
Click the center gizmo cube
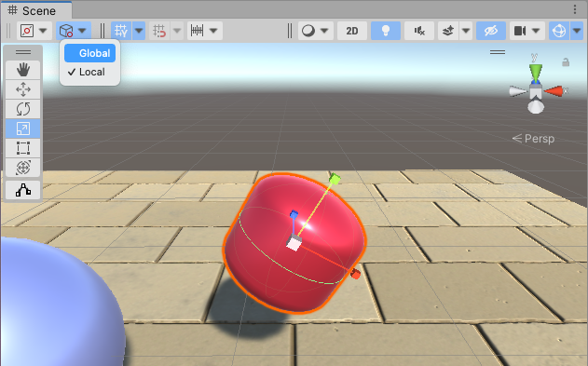pos(536,91)
